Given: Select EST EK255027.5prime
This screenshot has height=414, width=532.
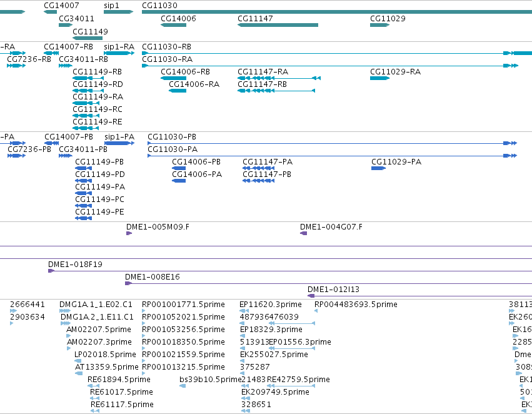Looking at the screenshot, I should pos(242,361).
